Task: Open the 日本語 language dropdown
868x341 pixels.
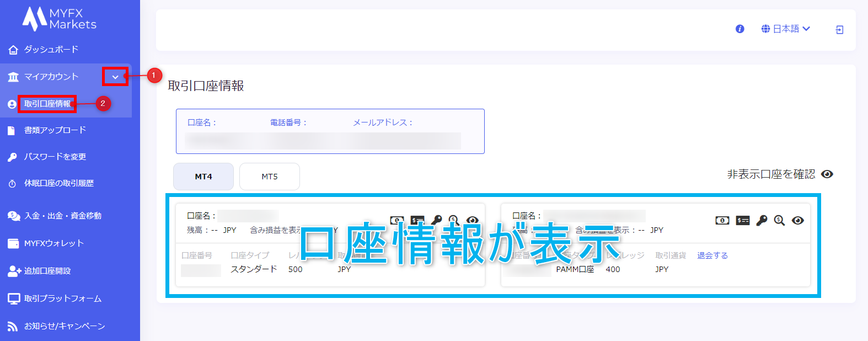Action: pyautogui.click(x=786, y=29)
